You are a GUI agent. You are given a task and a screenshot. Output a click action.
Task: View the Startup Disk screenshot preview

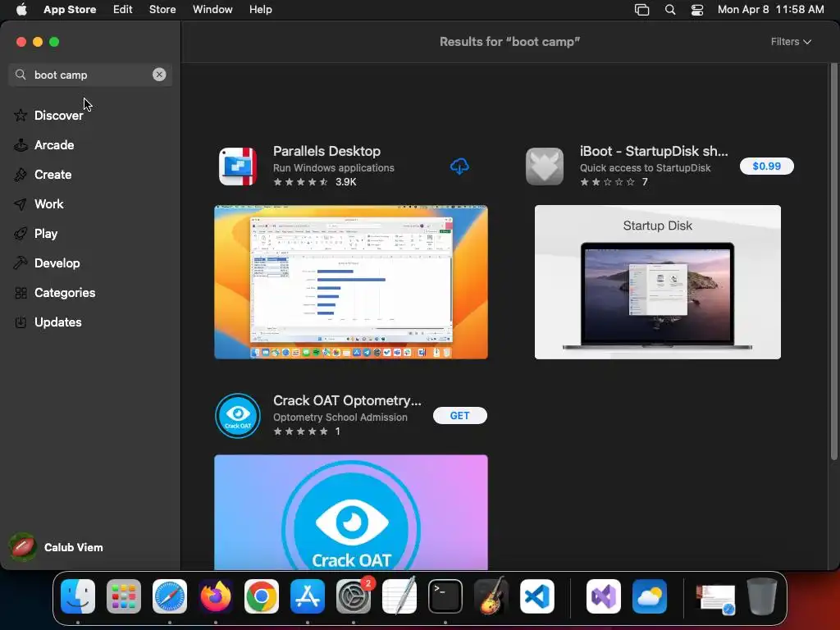[657, 282]
